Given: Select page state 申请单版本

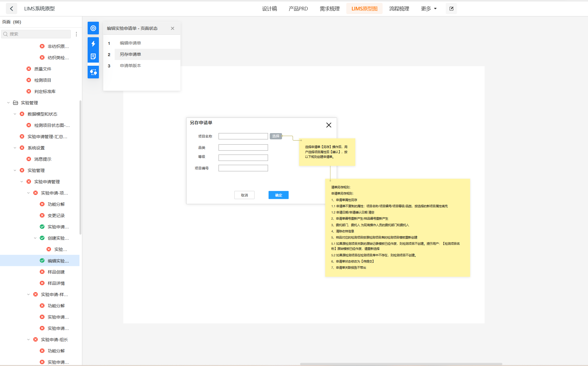Looking at the screenshot, I should tap(130, 66).
